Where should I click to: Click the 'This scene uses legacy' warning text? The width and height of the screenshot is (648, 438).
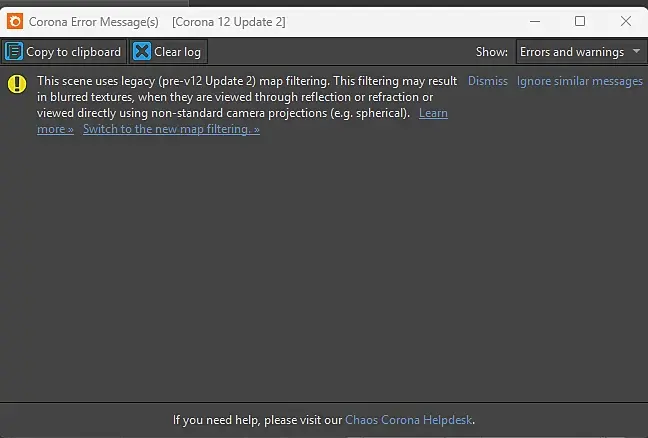[247, 97]
